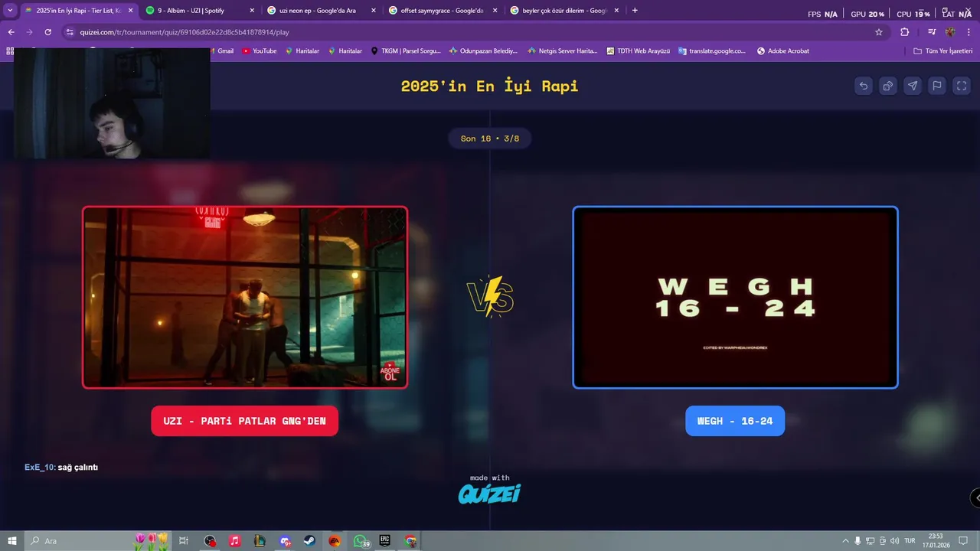Close the offset saymygrace tab
This screenshot has width=980, height=551.
click(495, 11)
